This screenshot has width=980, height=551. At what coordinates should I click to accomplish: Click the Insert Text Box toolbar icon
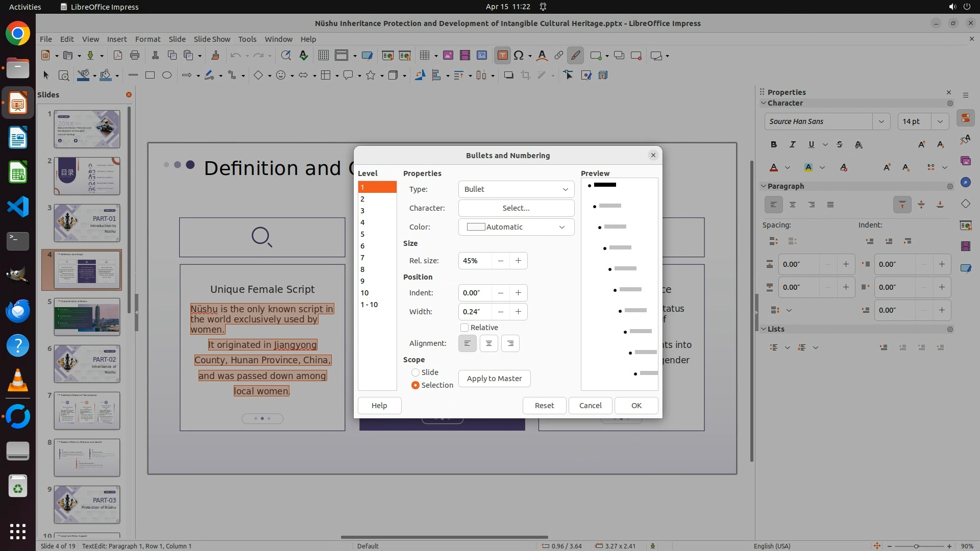click(502, 56)
